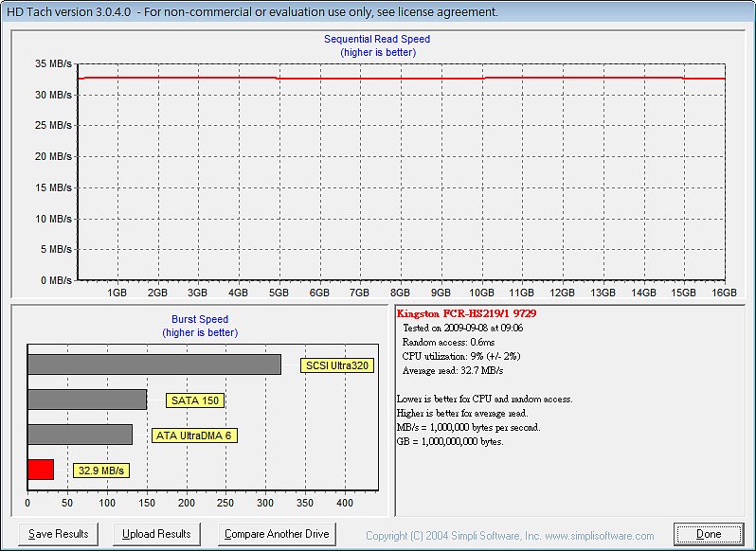Click the 400 label on burst axis
Viewport: 756px width, 551px height.
point(345,503)
